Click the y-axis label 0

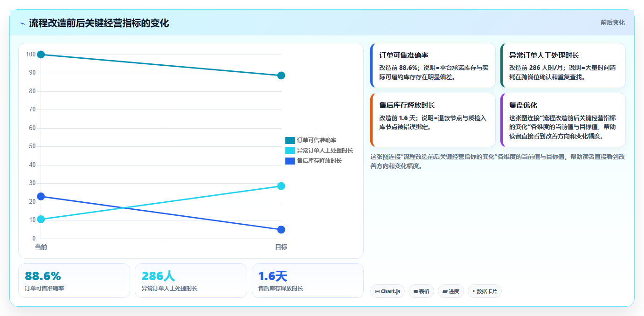[34, 239]
